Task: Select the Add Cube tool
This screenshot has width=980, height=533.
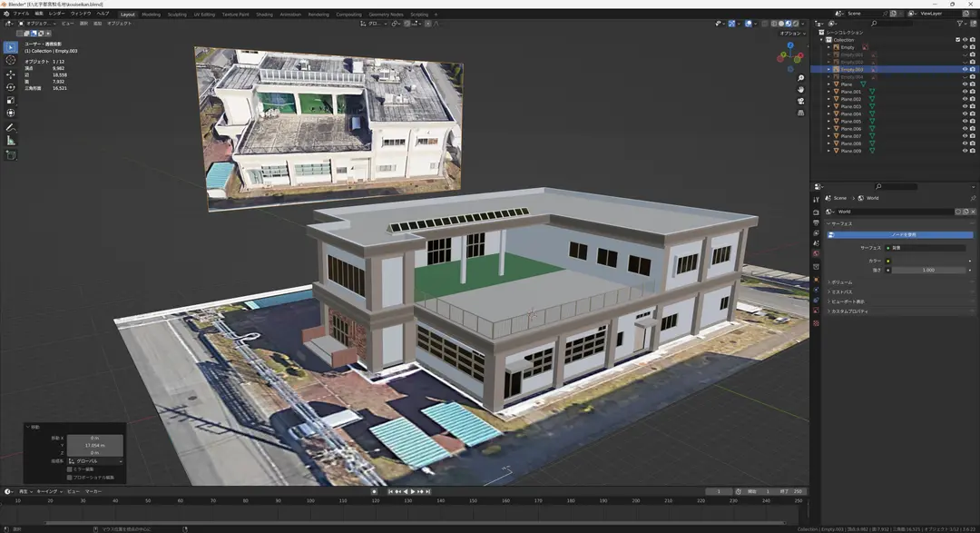Action: pyautogui.click(x=11, y=155)
